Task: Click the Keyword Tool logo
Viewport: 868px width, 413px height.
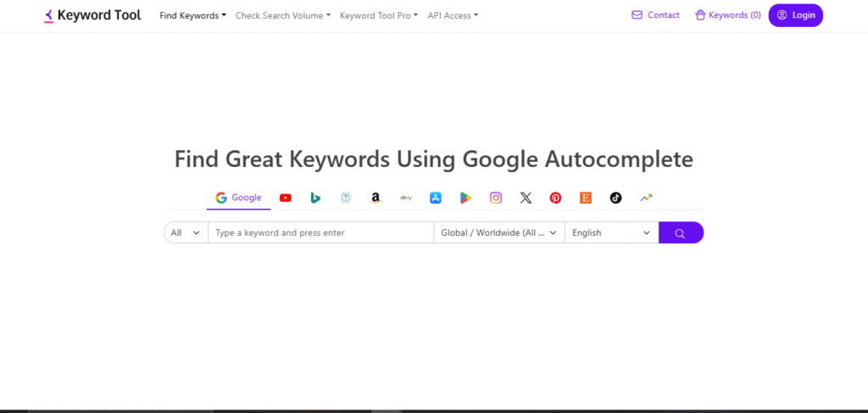Action: [92, 15]
